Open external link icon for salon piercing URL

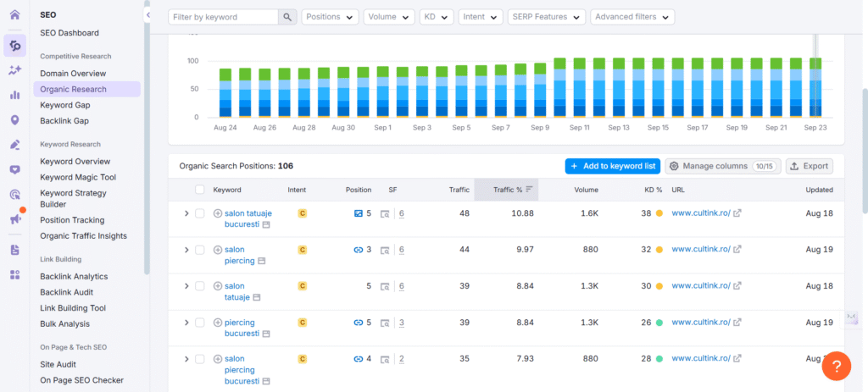pyautogui.click(x=737, y=250)
